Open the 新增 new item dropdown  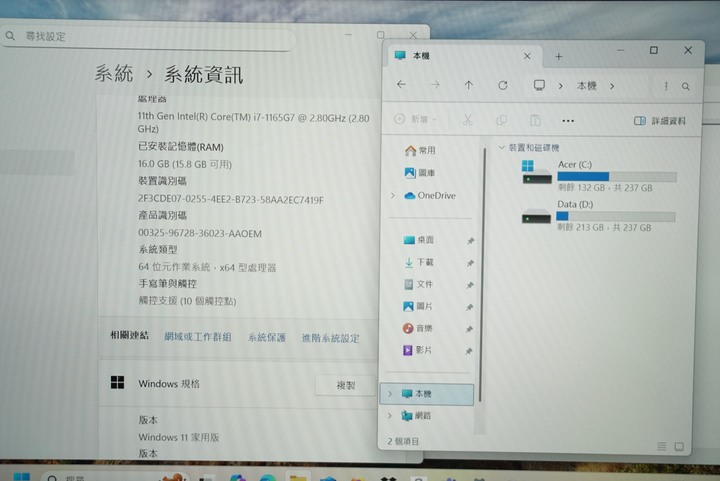coord(416,119)
